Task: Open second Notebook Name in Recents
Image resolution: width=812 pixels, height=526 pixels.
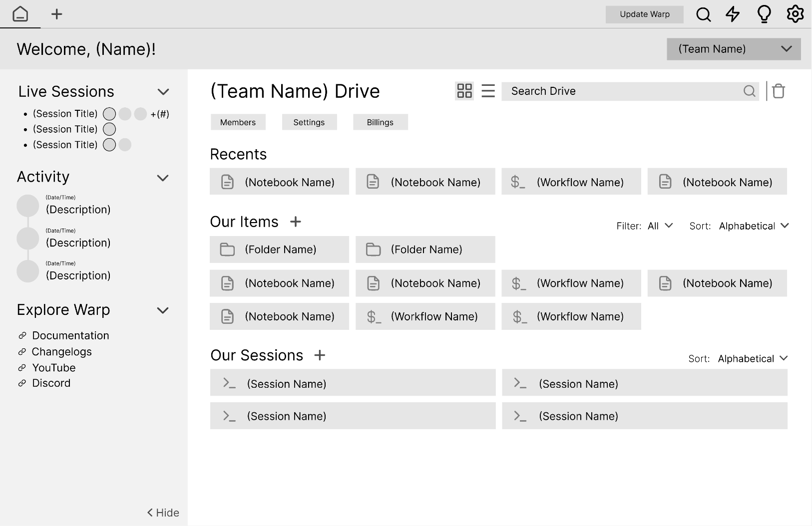Action: click(x=425, y=182)
